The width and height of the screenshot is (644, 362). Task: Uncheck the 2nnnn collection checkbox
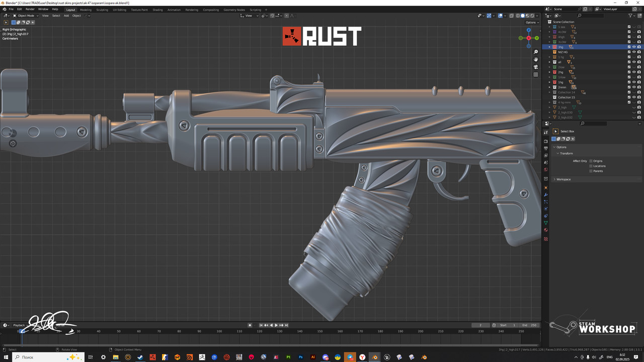pos(629,87)
